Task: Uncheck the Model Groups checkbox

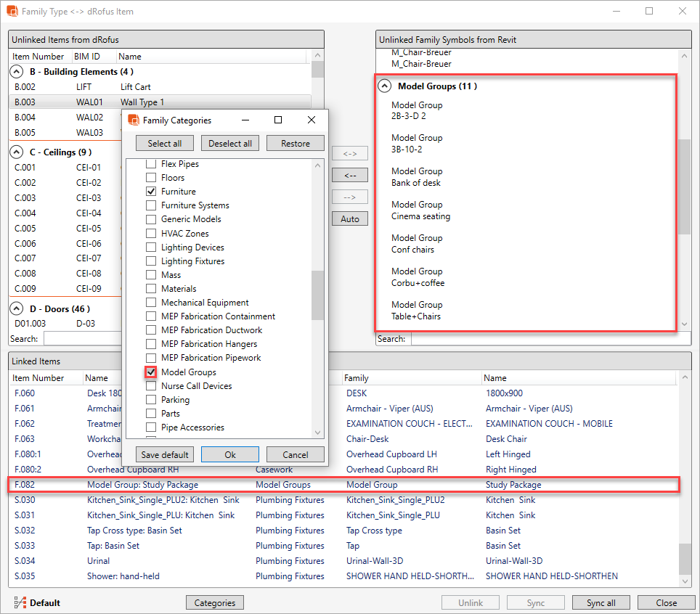Action: click(x=151, y=372)
